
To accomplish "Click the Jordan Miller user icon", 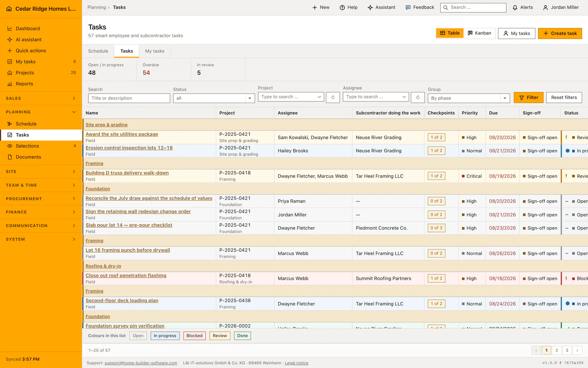I will (545, 7).
